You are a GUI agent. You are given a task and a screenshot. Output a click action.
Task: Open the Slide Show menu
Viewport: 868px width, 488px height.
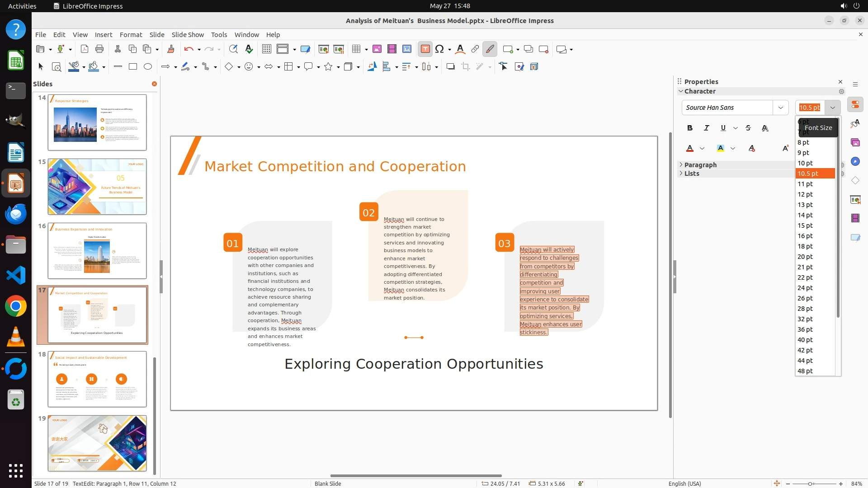[x=188, y=35]
